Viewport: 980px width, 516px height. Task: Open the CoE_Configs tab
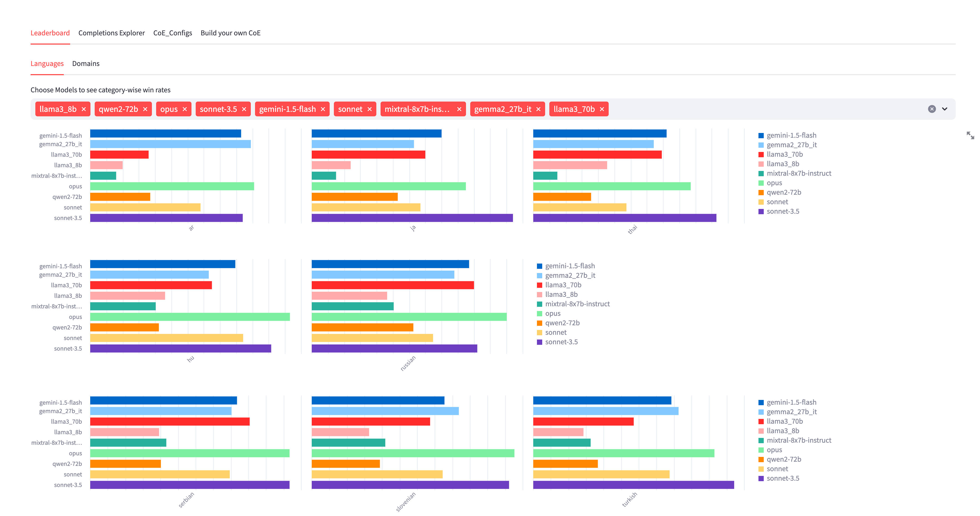(172, 33)
